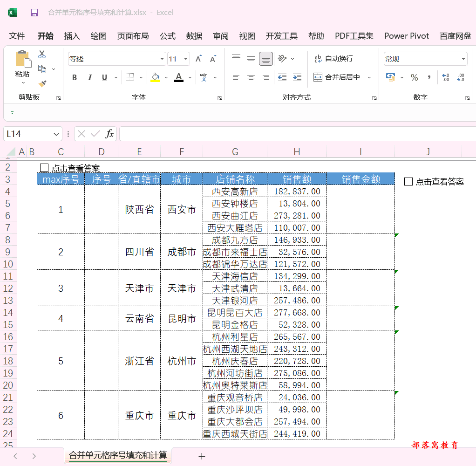The image size is (476, 466).
Task: Click the 销售金额 header cell
Action: [360, 179]
